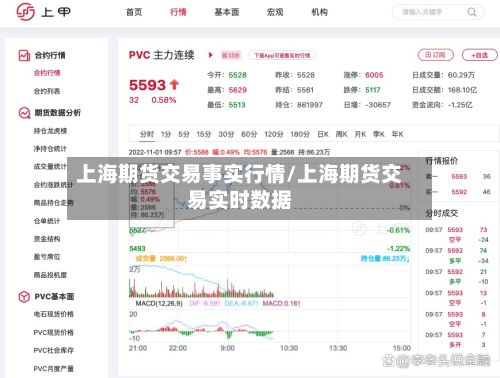500x378 pixels.
Task: Select the 分时 chart period tab
Action: 147,134
